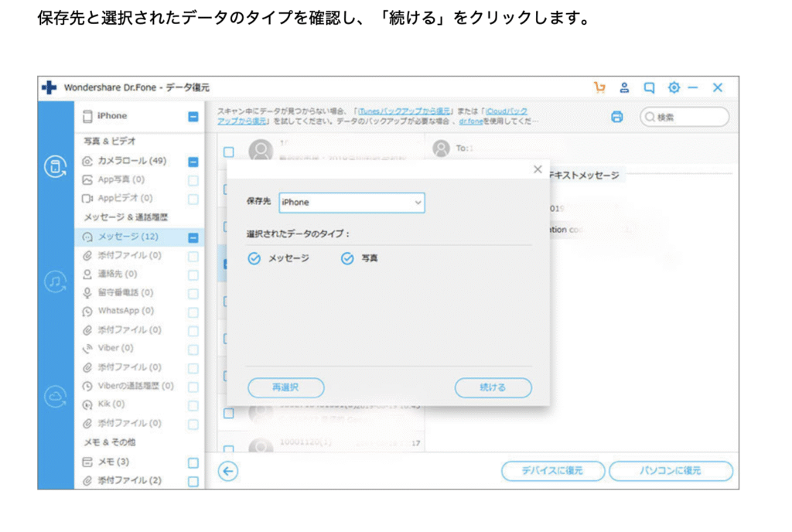Click the printer icon beside the search box
792x532 pixels.
(x=616, y=117)
